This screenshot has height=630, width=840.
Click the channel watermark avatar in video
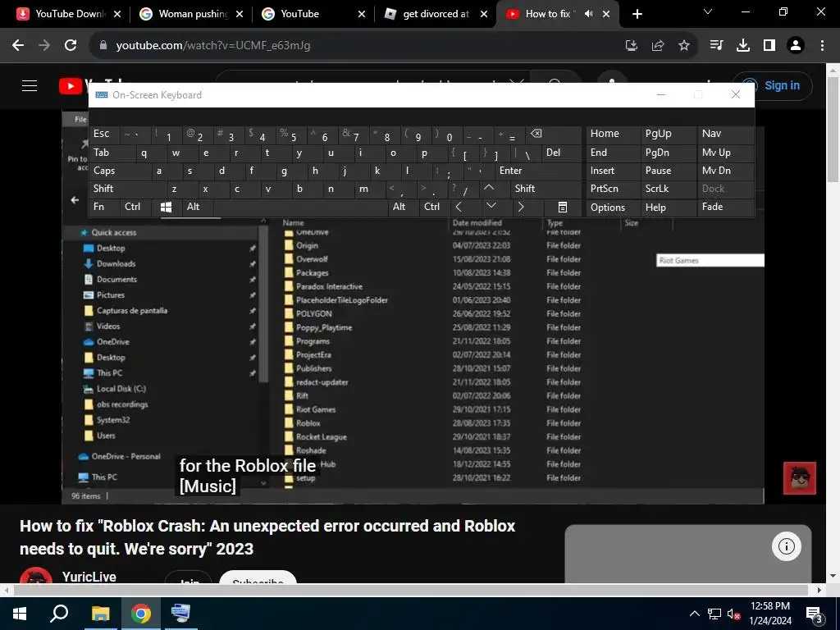click(x=799, y=478)
